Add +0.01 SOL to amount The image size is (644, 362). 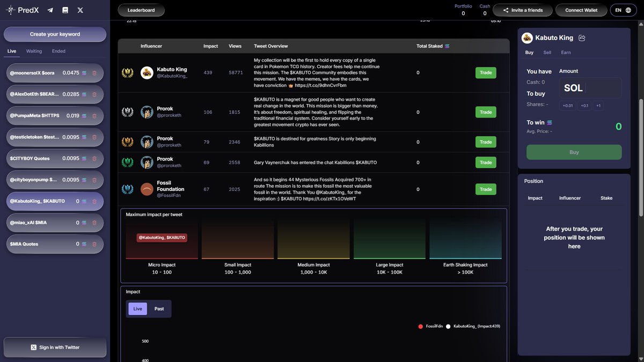pos(568,106)
